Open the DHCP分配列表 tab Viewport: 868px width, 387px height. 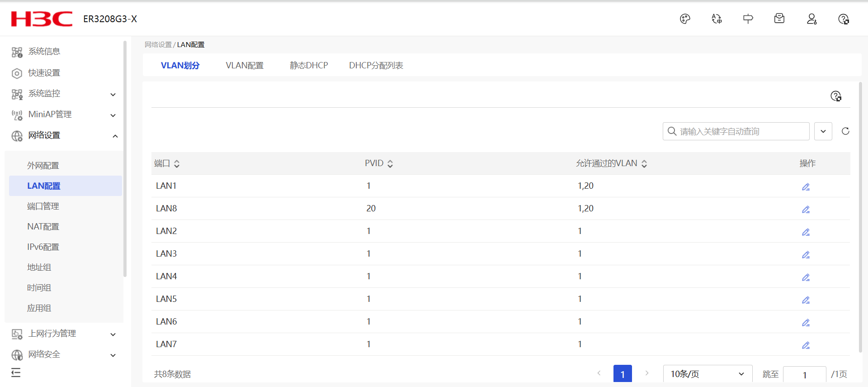pyautogui.click(x=376, y=66)
